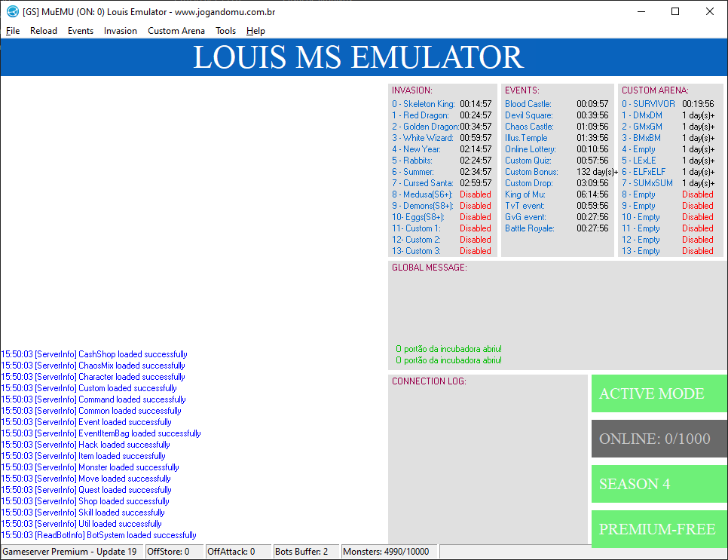This screenshot has height=560, width=728.
Task: Open the Invasion menu
Action: [121, 31]
